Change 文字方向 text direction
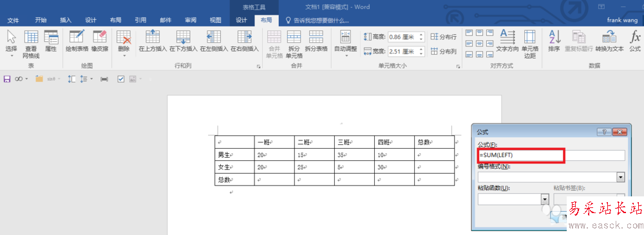The width and height of the screenshot is (644, 235). 507,41
